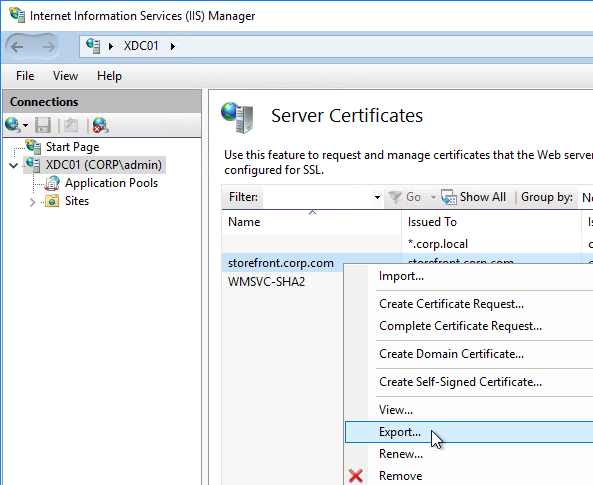Choose View... from the context menu
This screenshot has height=485, width=593.
[469, 410]
